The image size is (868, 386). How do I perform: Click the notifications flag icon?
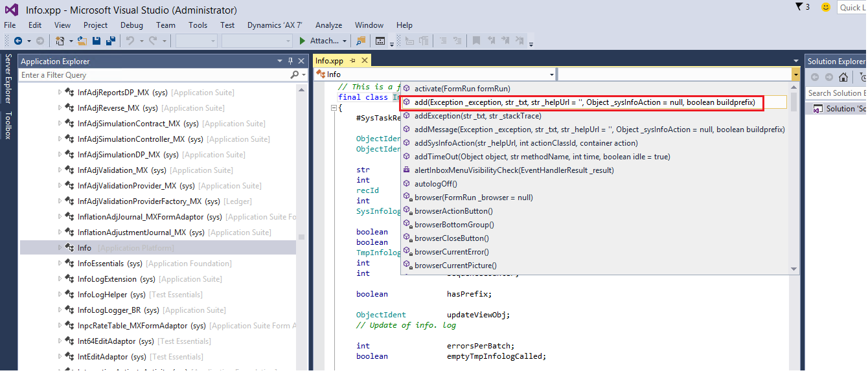(x=799, y=7)
